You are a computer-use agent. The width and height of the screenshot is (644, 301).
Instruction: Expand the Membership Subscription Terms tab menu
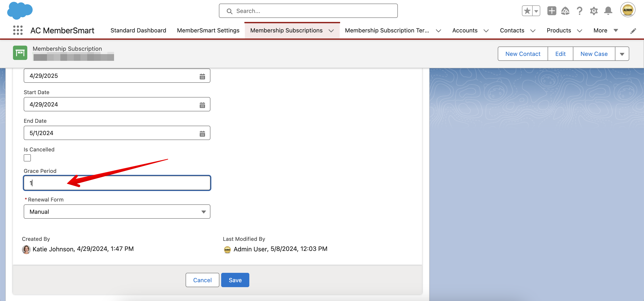pos(438,30)
